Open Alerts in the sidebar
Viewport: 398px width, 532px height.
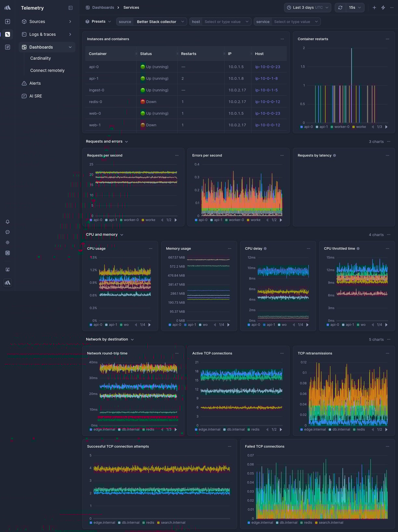35,83
